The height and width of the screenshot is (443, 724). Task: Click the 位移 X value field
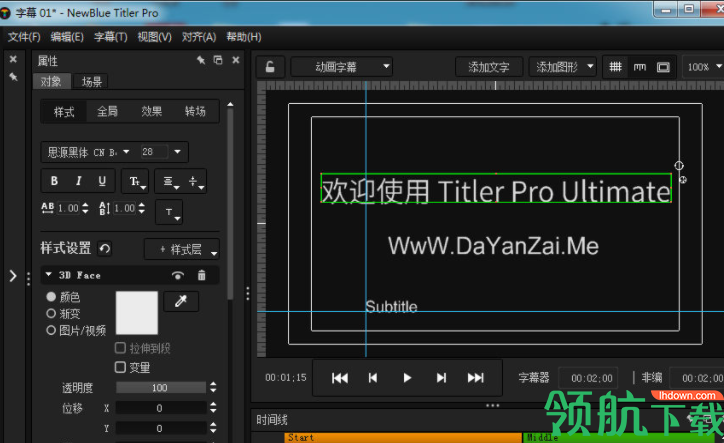tap(160, 408)
